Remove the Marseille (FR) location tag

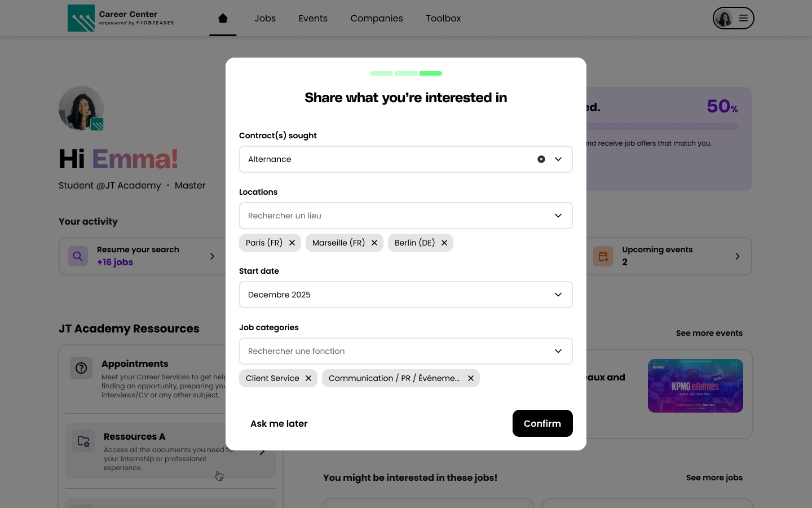pos(374,243)
